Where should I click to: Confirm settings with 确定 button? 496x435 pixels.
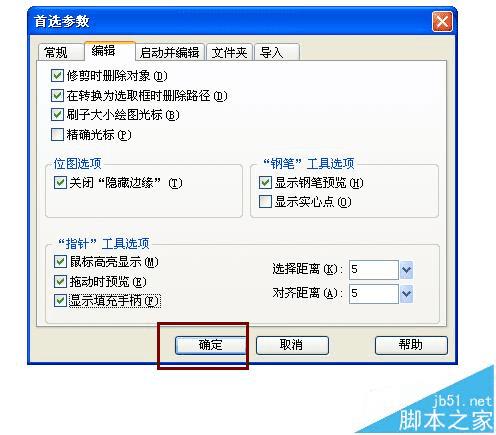click(211, 345)
